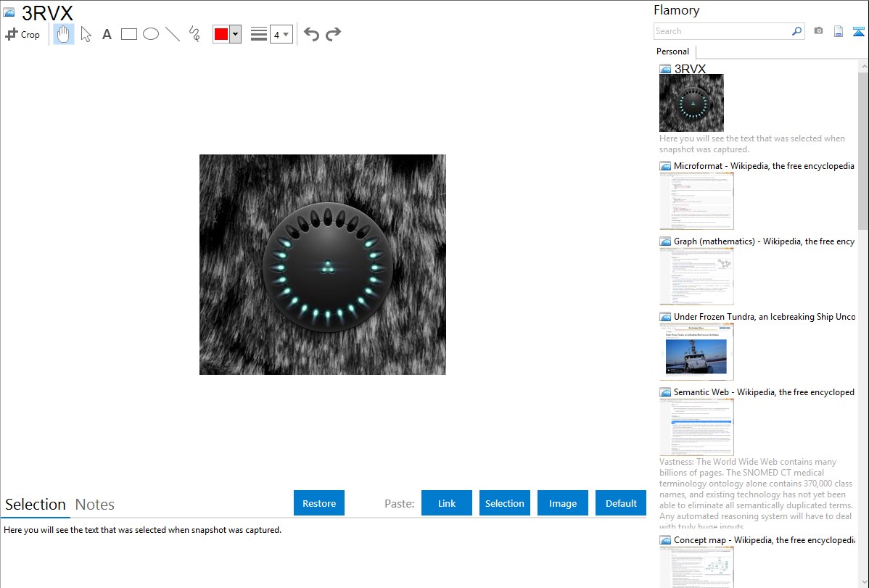Click the camera capture snapshot icon

point(818,31)
